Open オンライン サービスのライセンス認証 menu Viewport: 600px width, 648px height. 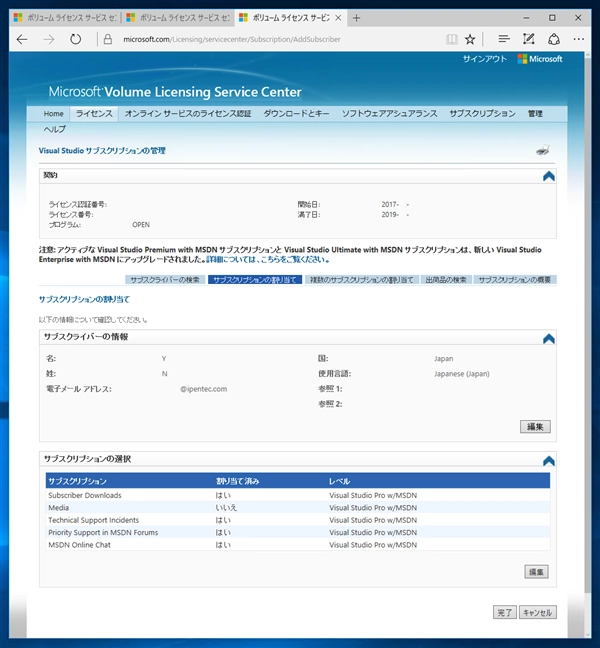pos(188,114)
